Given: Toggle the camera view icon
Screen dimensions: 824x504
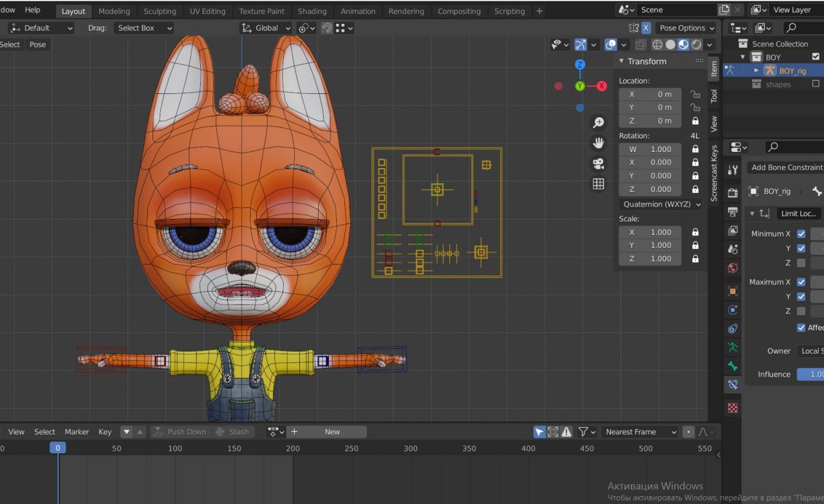Looking at the screenshot, I should click(598, 163).
